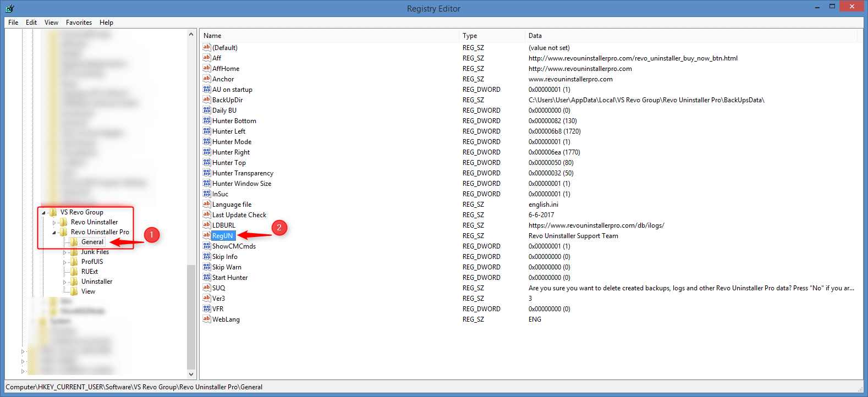This screenshot has width=868, height=397.
Task: Select the View key in the tree
Action: tap(88, 291)
